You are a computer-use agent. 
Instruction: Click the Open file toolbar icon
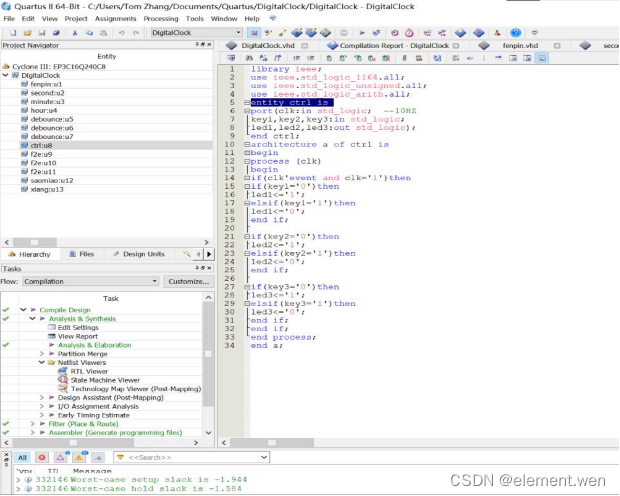tap(27, 33)
